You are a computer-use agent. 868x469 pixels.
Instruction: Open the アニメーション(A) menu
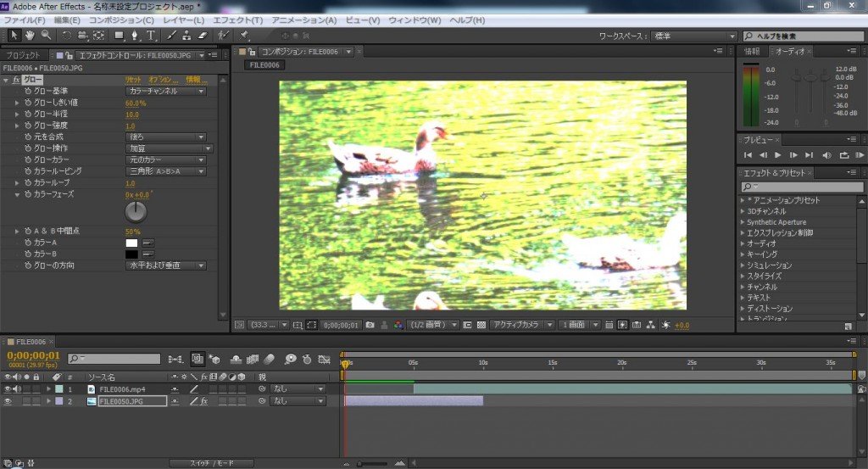click(x=304, y=20)
